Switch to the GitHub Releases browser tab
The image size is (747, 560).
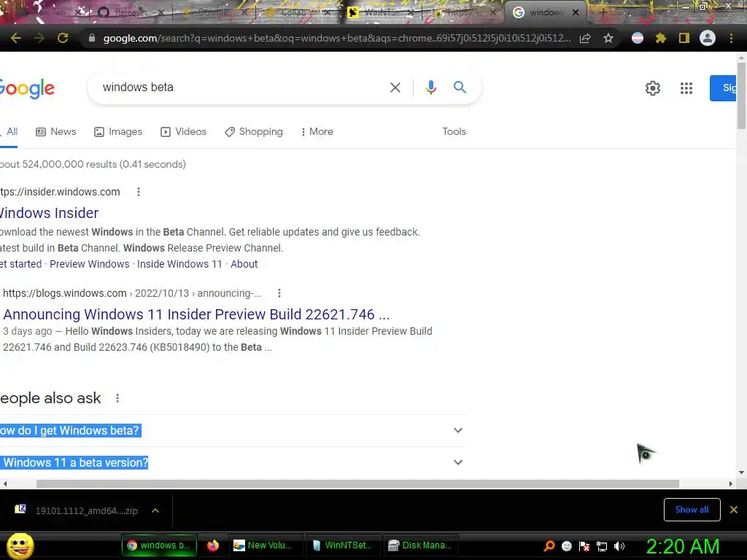pos(130,12)
